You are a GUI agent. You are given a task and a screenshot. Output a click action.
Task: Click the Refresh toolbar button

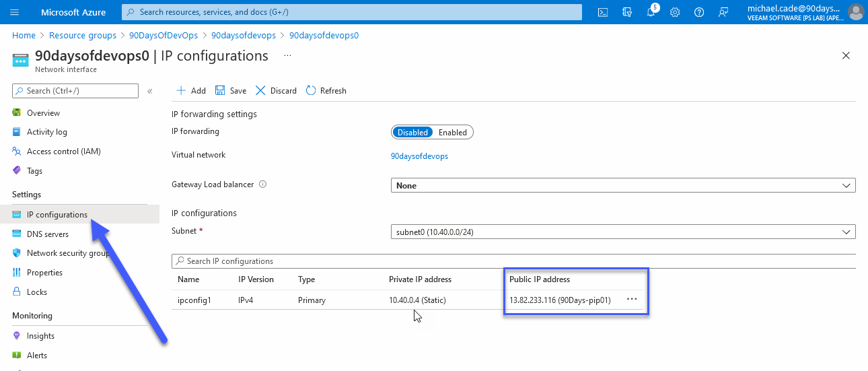point(326,91)
